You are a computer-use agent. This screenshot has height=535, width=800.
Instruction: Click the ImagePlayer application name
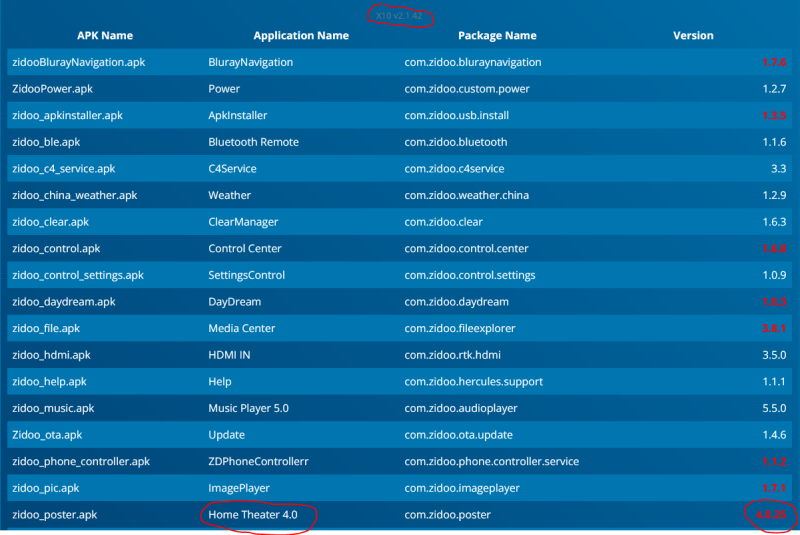point(239,488)
